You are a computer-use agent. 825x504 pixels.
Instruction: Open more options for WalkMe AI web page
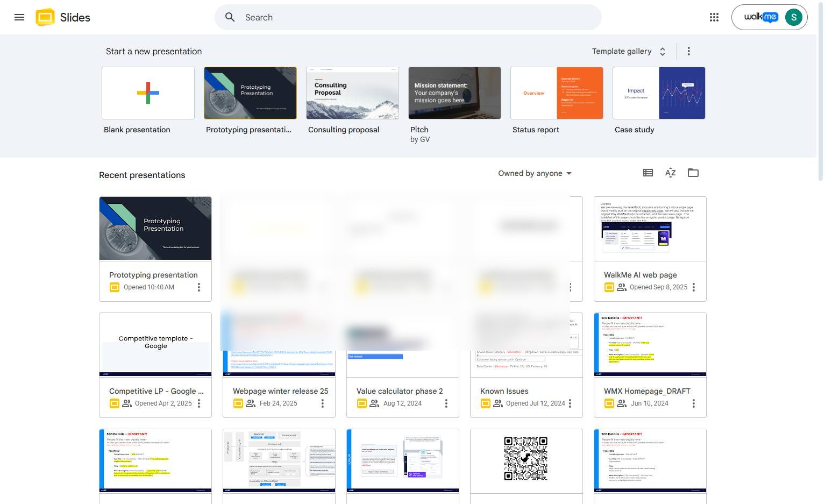coord(694,287)
